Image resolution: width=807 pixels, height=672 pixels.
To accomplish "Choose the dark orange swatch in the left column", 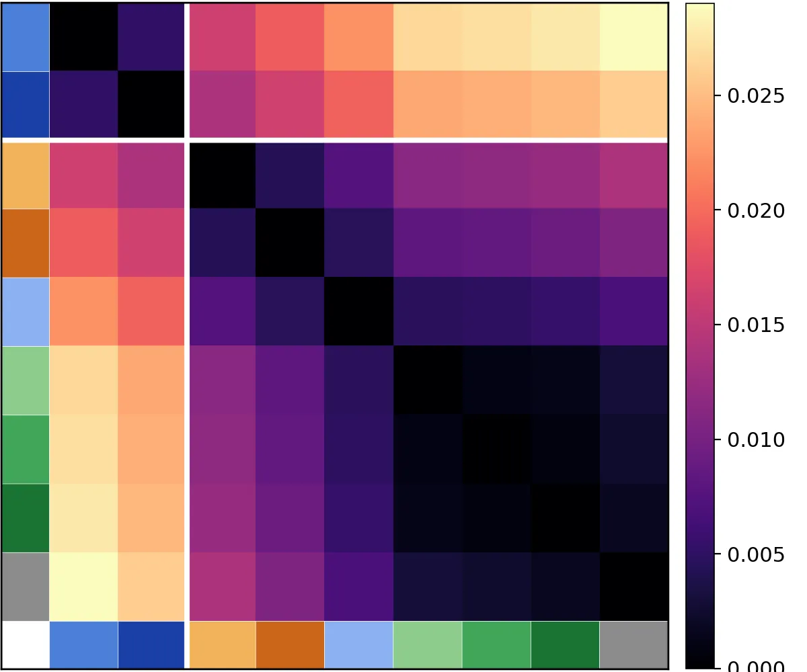I will pos(26,243).
